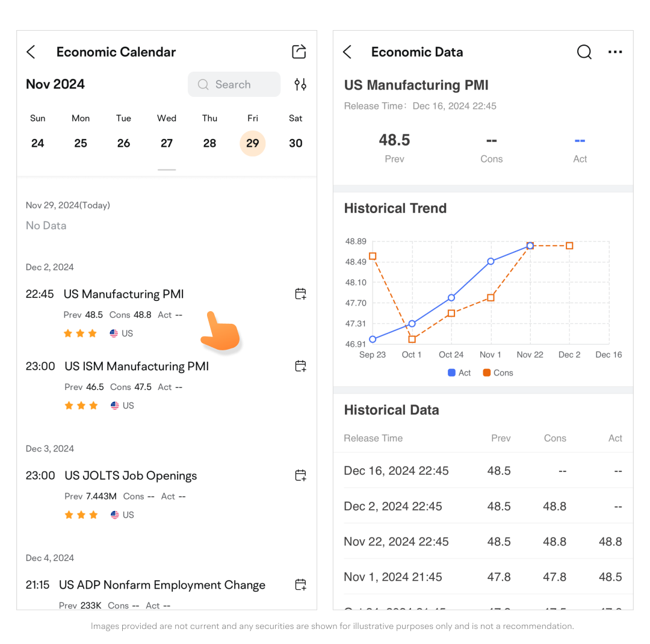Expand the calendar using the drag handle
The image size is (650, 644).
(x=167, y=170)
